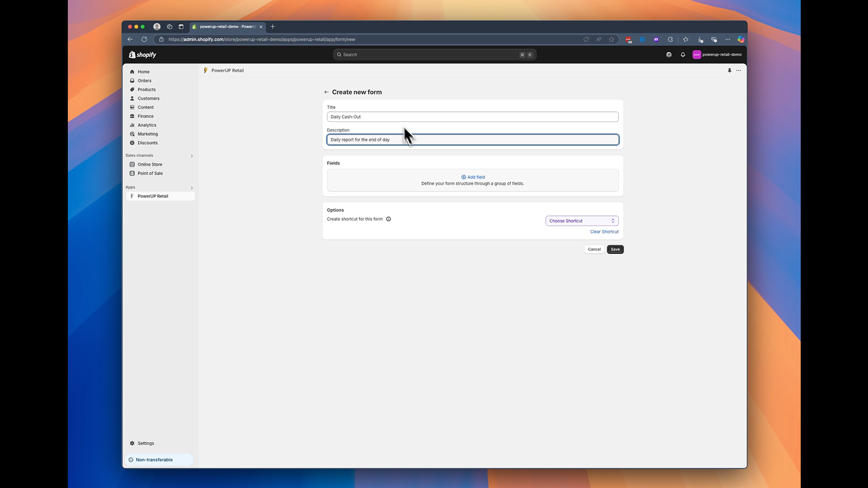
Task: Go to Orders in the sidebar
Action: tap(144, 81)
